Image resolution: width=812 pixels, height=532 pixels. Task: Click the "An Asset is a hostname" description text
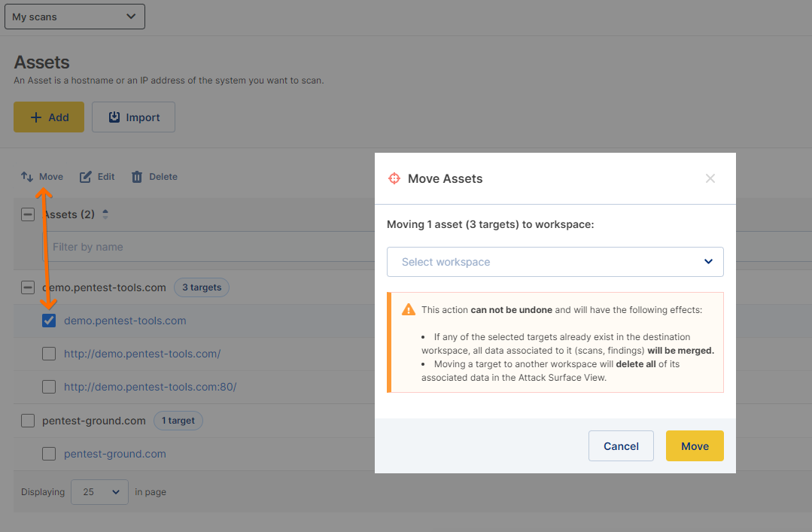[x=169, y=81]
